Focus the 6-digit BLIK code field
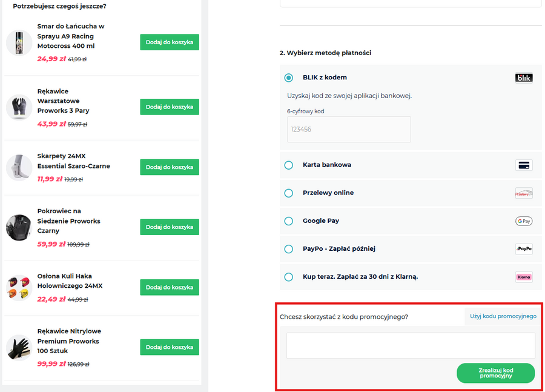This screenshot has width=545, height=392. [349, 129]
